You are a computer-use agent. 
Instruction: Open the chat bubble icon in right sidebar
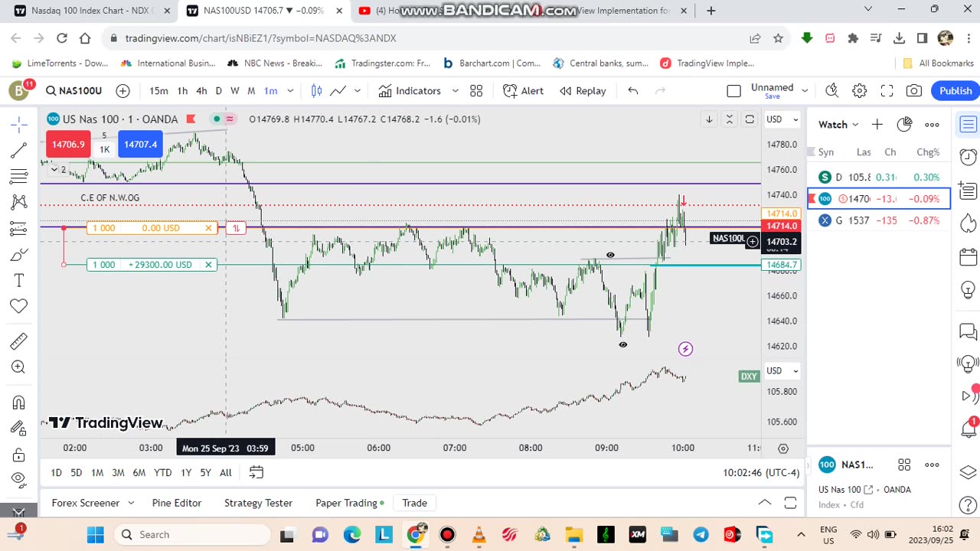(968, 331)
